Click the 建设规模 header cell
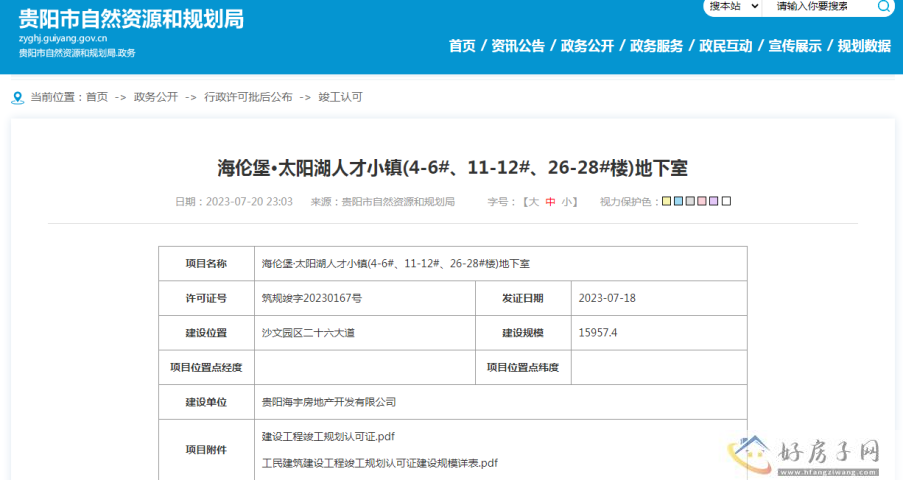Image resolution: width=903 pixels, height=480 pixels. (x=523, y=333)
